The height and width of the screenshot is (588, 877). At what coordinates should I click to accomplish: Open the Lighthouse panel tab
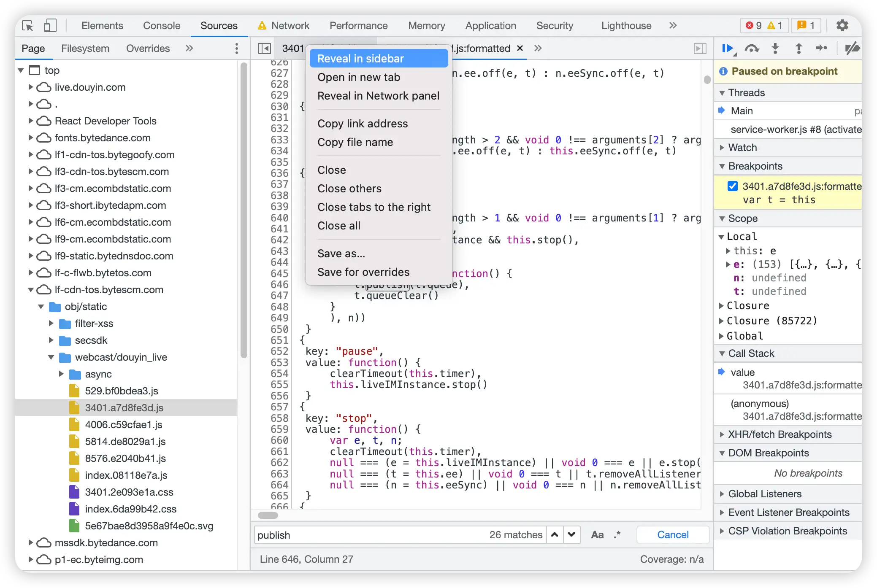coord(626,26)
